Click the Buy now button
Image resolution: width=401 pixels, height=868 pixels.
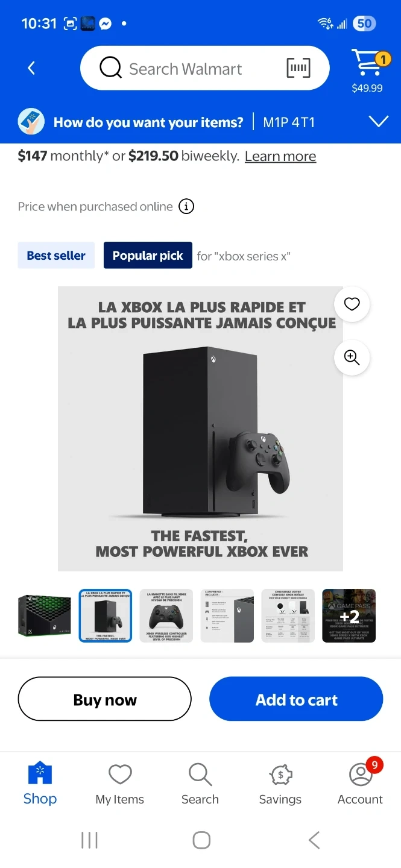(105, 699)
